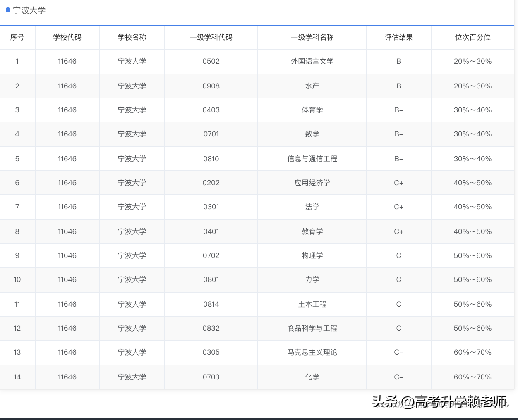This screenshot has width=518, height=420.
Task: Select the subject code 0810 cell
Action: 211,158
